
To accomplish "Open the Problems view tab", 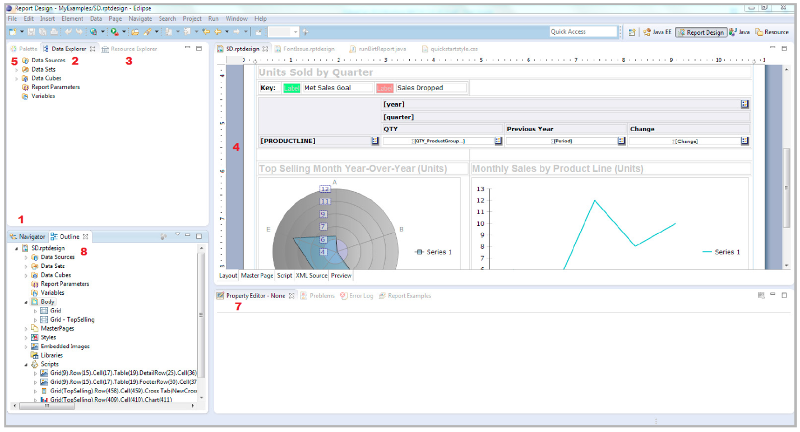I will click(x=317, y=296).
